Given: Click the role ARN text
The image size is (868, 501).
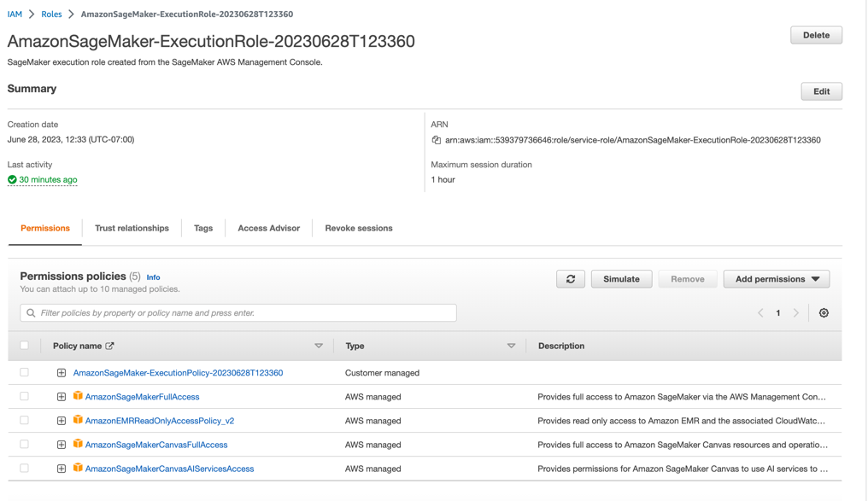Looking at the screenshot, I should pyautogui.click(x=633, y=141).
